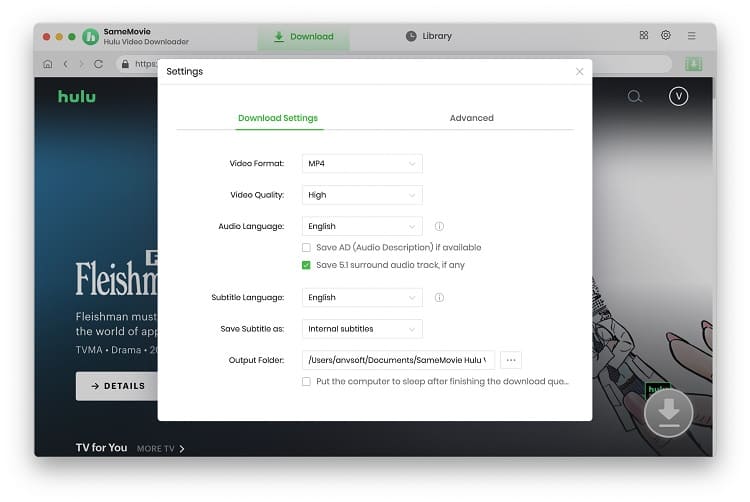The height and width of the screenshot is (502, 750).
Task: Open the hamburger menu icon
Action: point(692,36)
